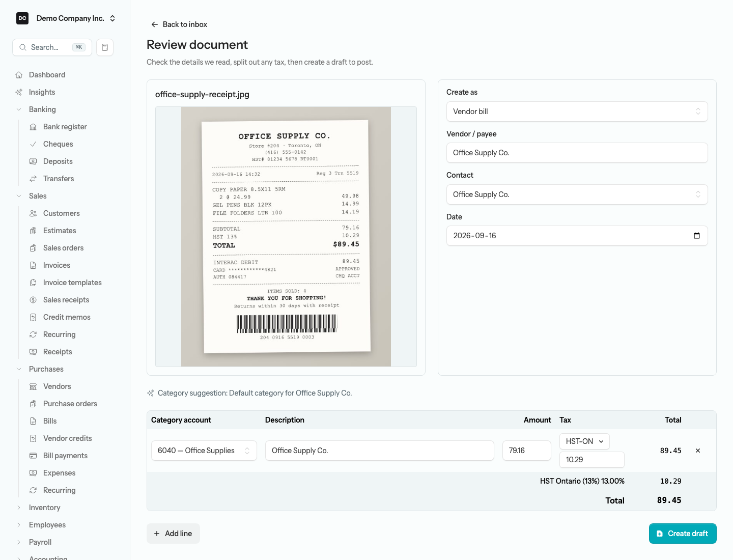
Task: Click the Bills icon
Action: click(33, 421)
